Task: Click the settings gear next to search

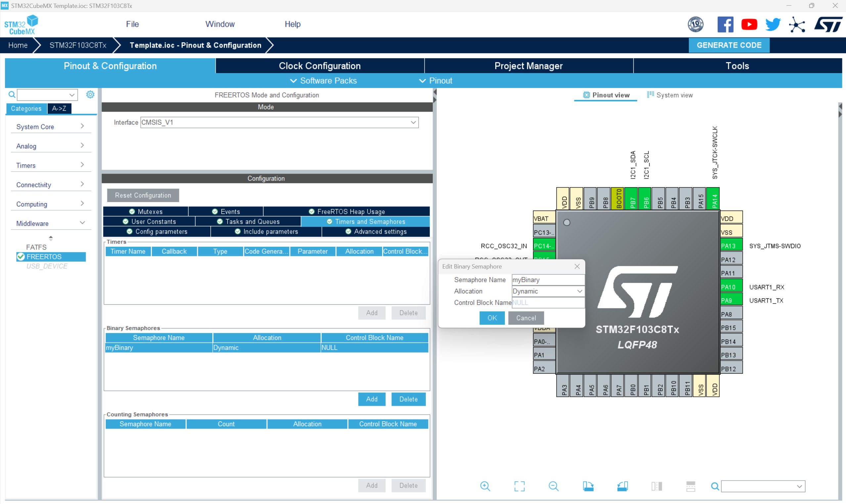Action: (90, 94)
